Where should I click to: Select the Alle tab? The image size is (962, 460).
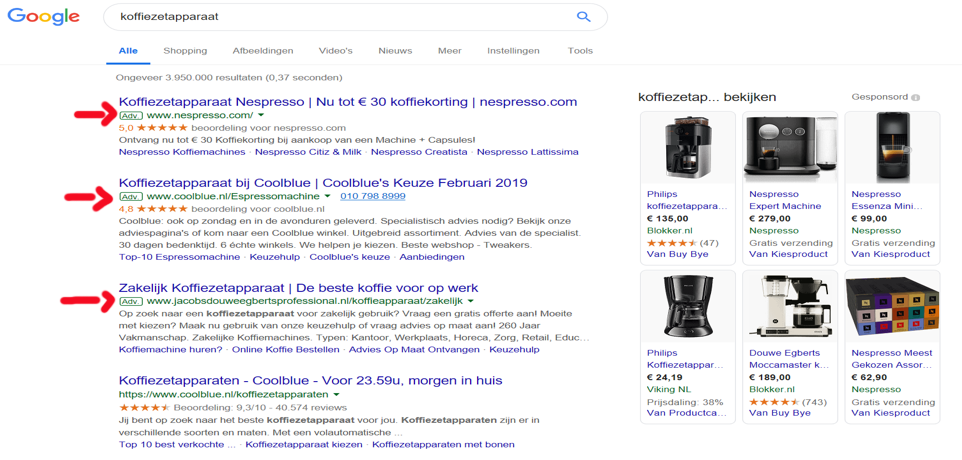[x=128, y=51]
